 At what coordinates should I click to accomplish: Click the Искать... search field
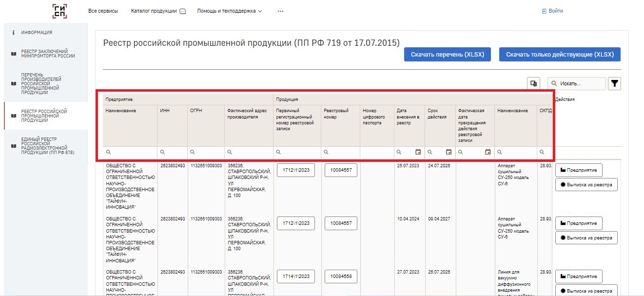[577, 83]
